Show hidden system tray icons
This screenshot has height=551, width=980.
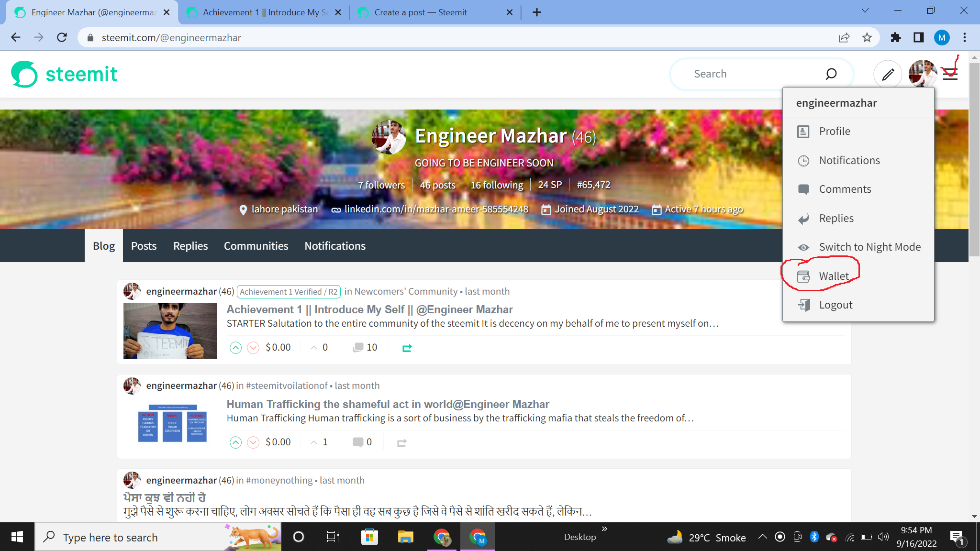[763, 537]
